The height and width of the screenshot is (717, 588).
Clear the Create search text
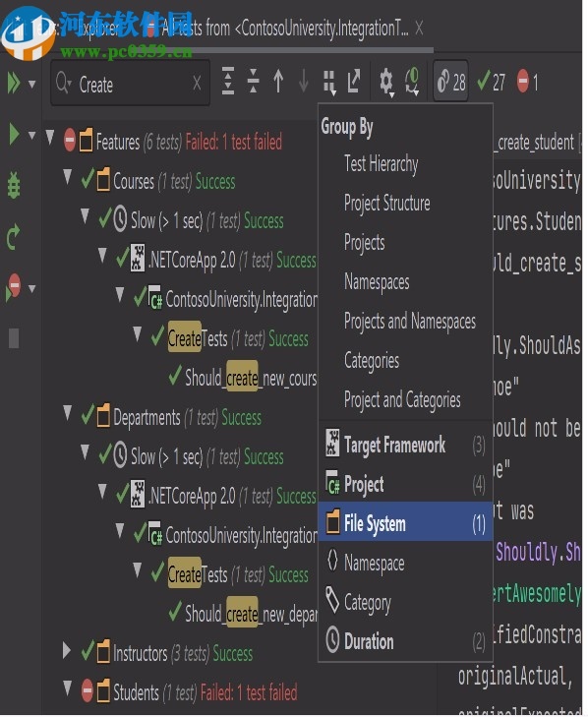tap(197, 84)
